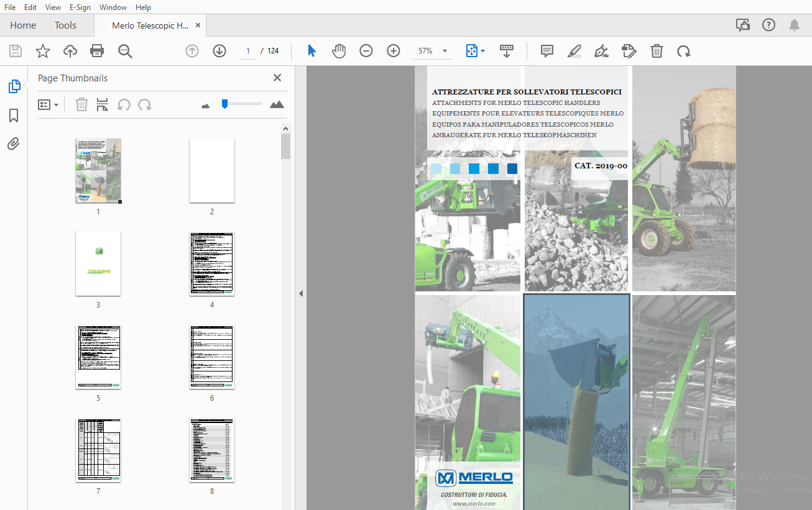The image size is (812, 510).
Task: Open the File menu
Action: point(10,7)
